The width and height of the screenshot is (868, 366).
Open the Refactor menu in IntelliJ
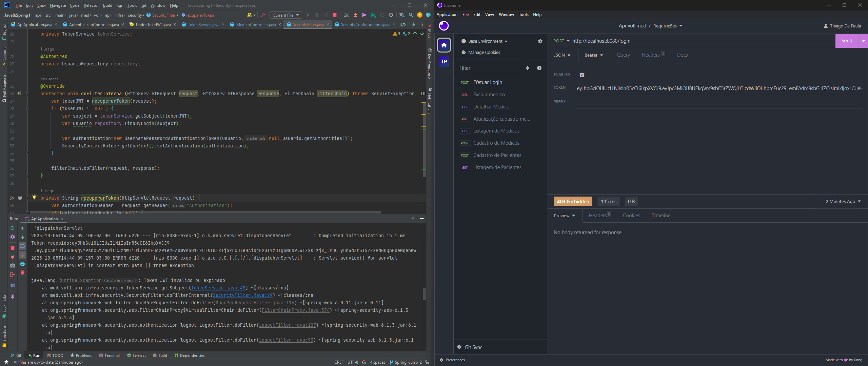pos(91,5)
